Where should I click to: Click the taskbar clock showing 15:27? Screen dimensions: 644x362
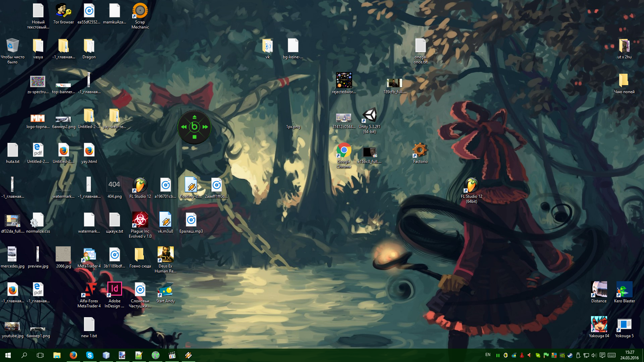(629, 355)
